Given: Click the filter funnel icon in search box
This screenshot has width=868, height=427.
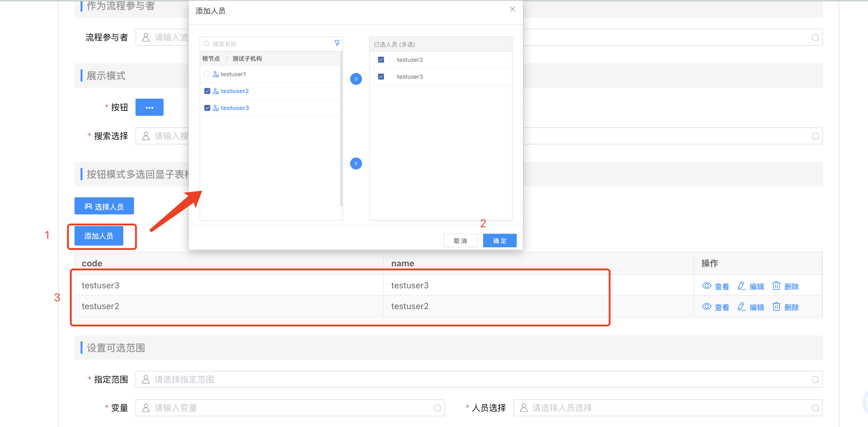Looking at the screenshot, I should (337, 43).
